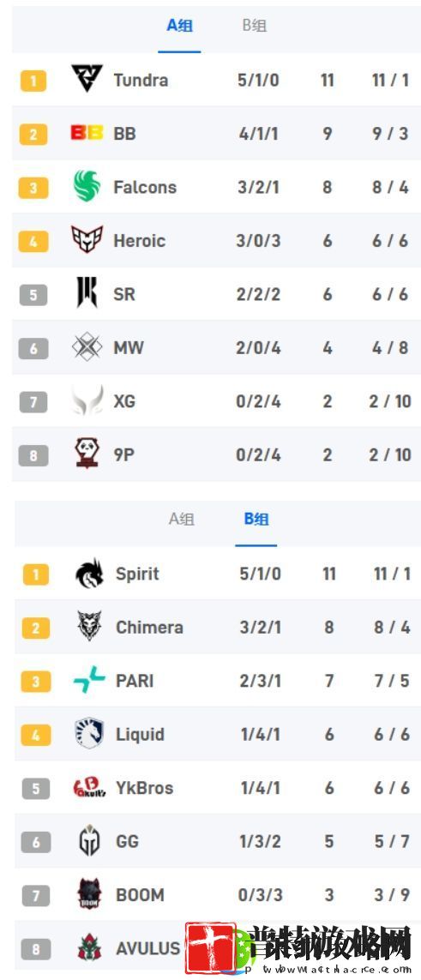This screenshot has width=421, height=980.
Task: Click the PARI teal logo
Action: point(89,681)
